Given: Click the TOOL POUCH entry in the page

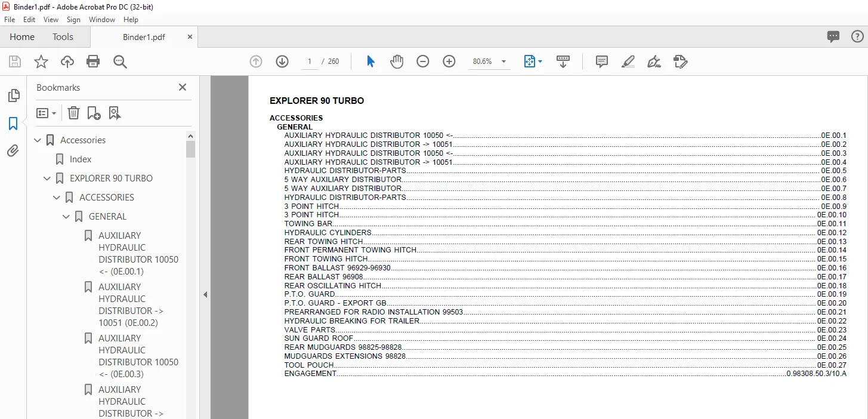Looking at the screenshot, I should tap(565, 365).
